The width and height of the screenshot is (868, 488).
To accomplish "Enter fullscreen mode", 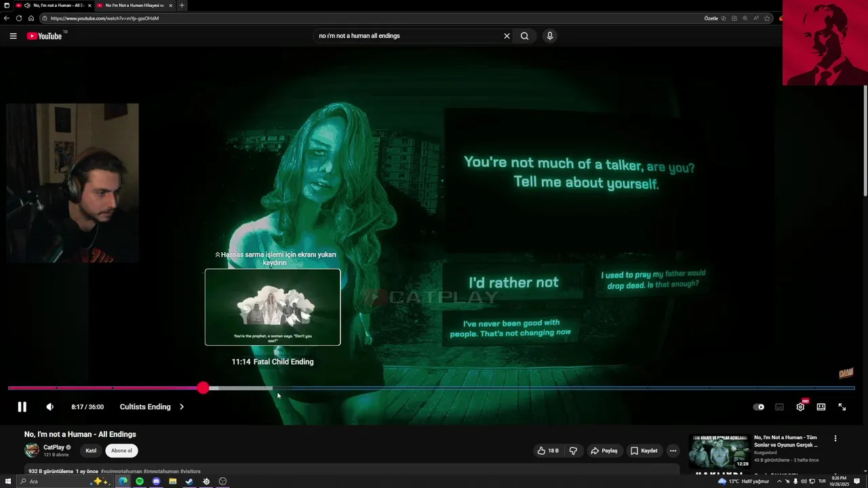I will (842, 407).
